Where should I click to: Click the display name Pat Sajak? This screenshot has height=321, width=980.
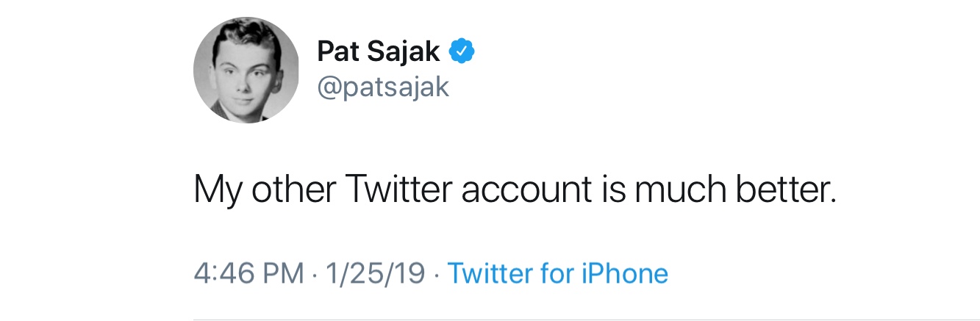pyautogui.click(x=379, y=51)
